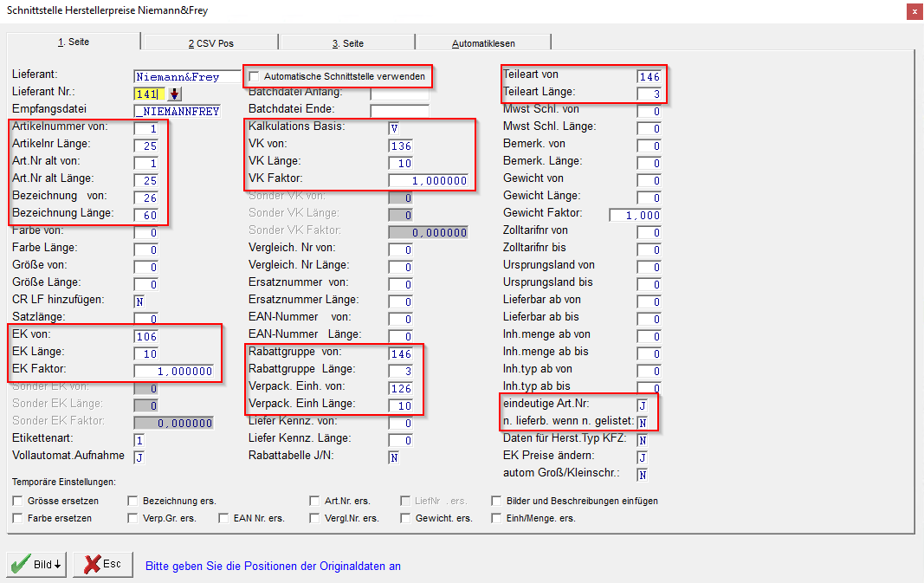Select the Automatiklesen tab
Viewport: 924px width, 583px height.
483,43
